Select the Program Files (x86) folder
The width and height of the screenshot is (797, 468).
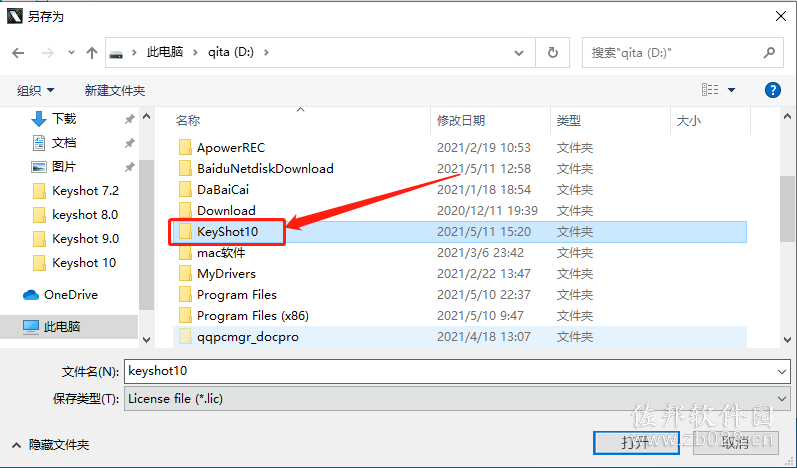click(x=253, y=316)
